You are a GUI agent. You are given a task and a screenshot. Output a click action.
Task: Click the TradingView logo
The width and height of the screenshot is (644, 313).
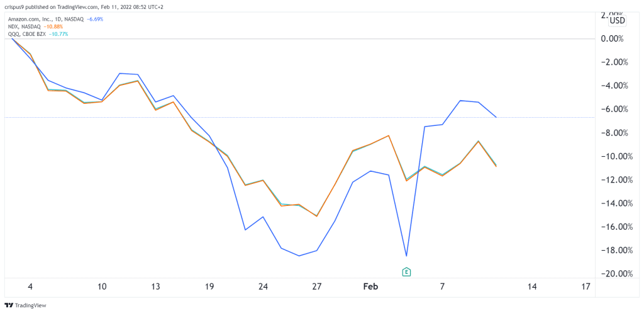click(x=23, y=305)
